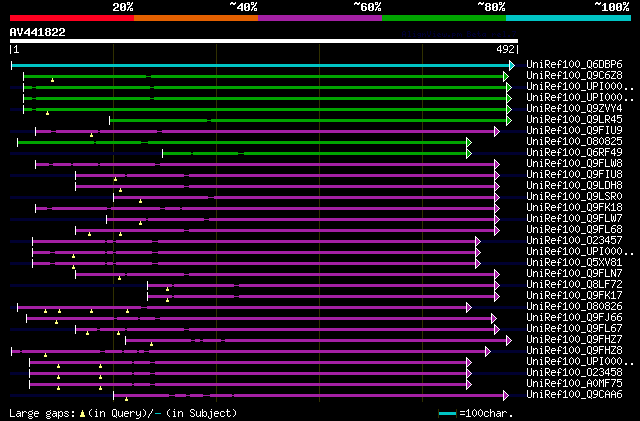Click the cyan arrowhead ending the Q6DBP6 alignment
Viewport: 640px width, 421px height.
click(x=512, y=65)
